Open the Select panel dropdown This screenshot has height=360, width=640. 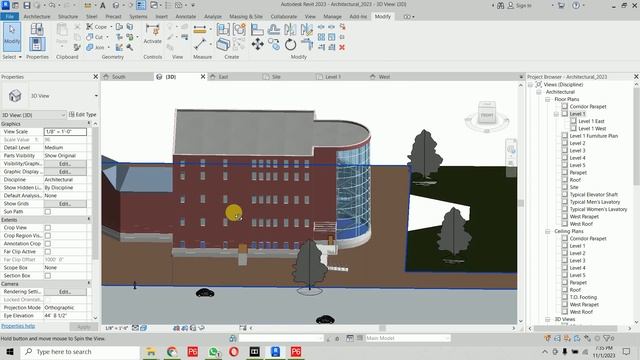click(11, 57)
